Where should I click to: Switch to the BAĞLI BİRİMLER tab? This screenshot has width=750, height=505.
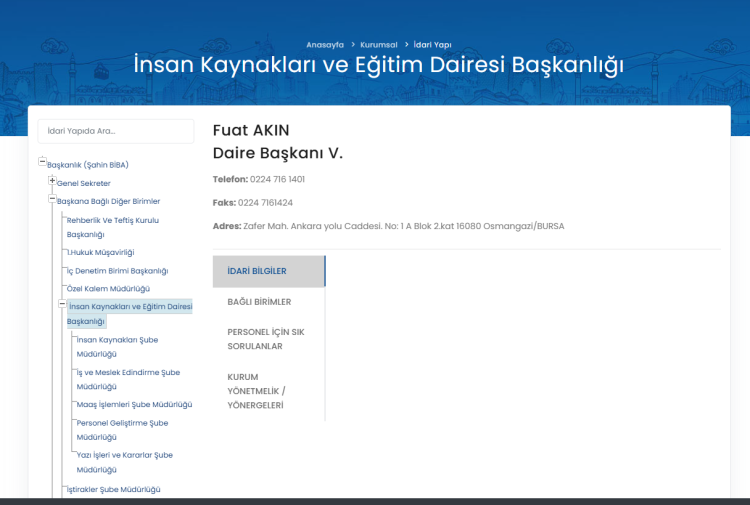point(259,302)
